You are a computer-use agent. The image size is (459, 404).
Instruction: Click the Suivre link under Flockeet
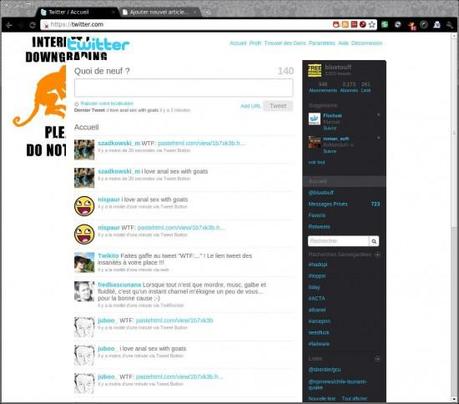click(x=330, y=128)
